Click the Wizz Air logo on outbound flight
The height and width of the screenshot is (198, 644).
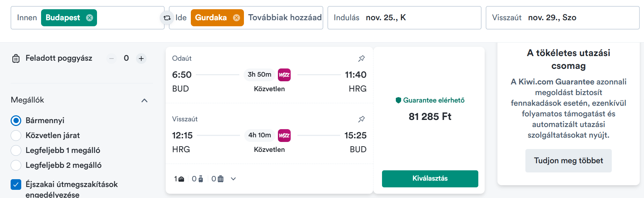tap(284, 75)
